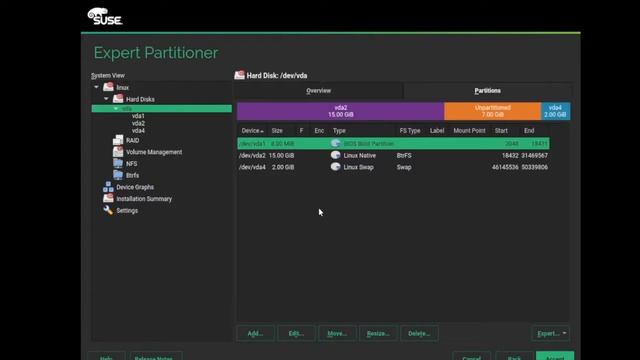Click the Linux Native partition type icon

pos(336,155)
